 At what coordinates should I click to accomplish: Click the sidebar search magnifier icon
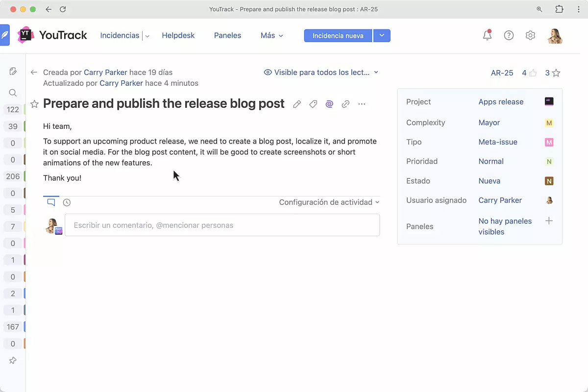13,93
